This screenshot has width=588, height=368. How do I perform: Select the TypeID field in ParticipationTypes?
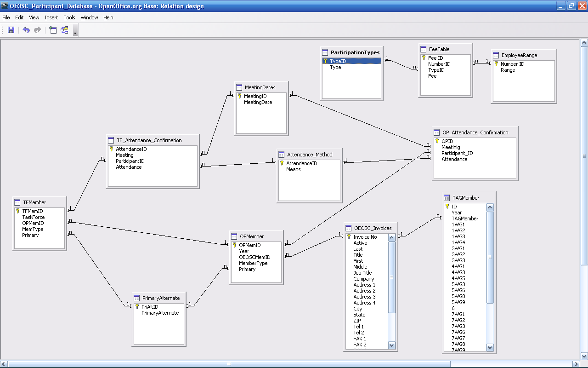tap(338, 61)
